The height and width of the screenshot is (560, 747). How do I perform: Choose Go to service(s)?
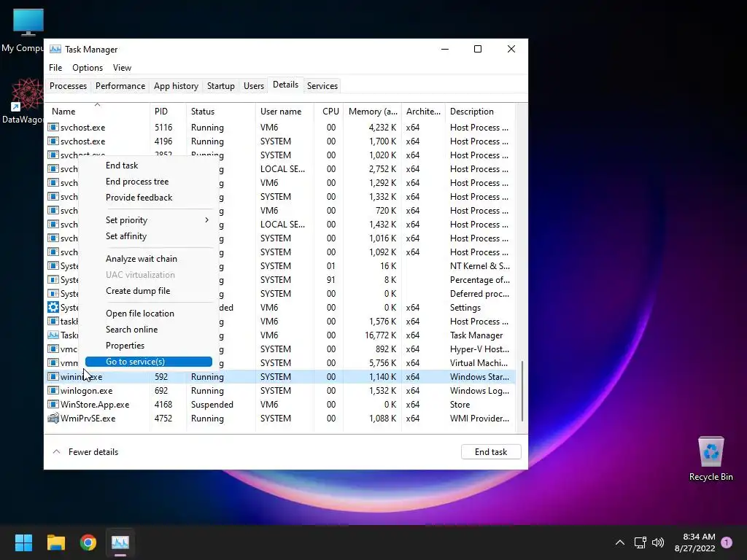pyautogui.click(x=149, y=362)
